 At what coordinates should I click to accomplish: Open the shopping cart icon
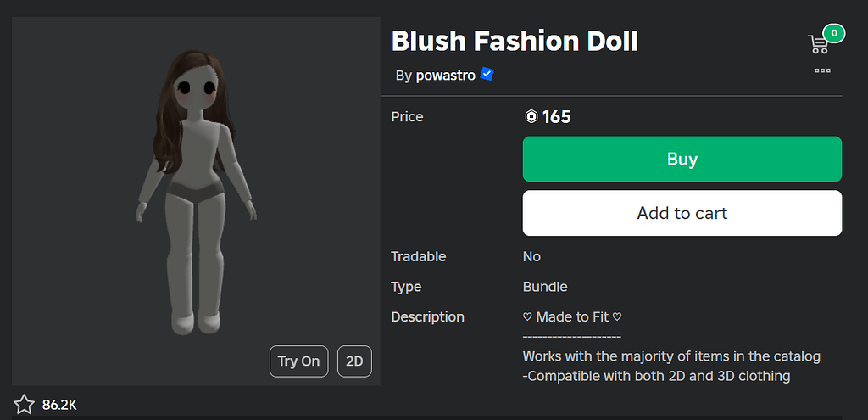click(x=819, y=43)
